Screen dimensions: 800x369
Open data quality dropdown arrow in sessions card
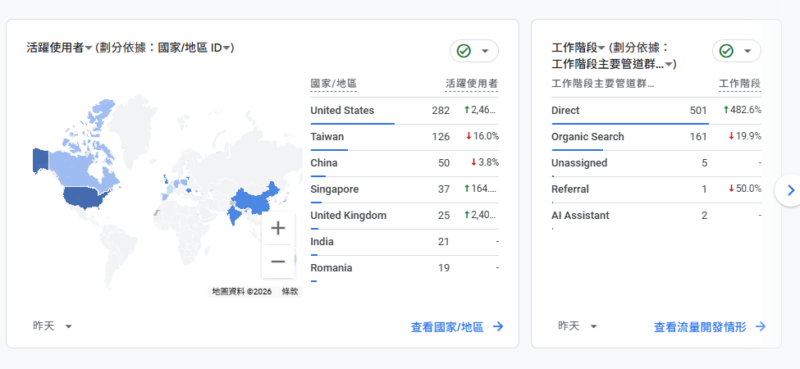[747, 51]
